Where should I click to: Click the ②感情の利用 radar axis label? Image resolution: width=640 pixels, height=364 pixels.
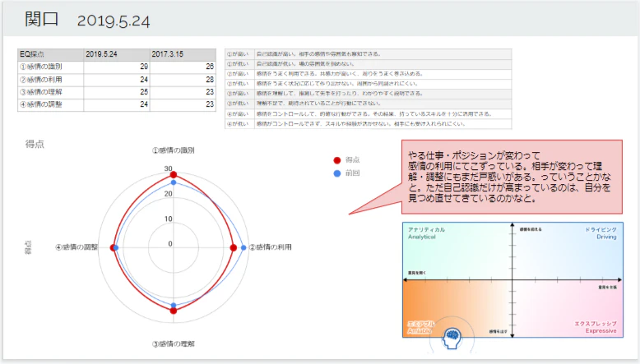click(x=270, y=247)
